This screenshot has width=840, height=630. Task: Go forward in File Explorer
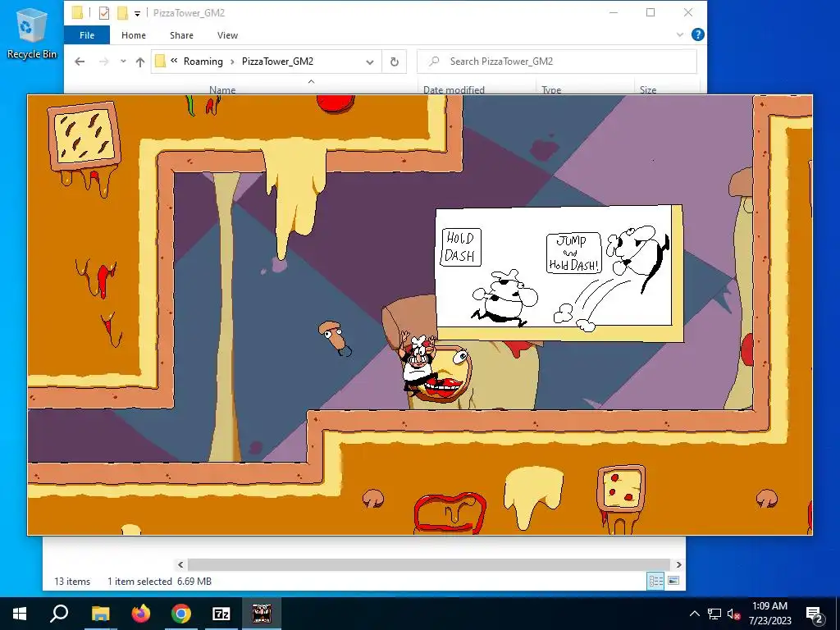click(104, 62)
